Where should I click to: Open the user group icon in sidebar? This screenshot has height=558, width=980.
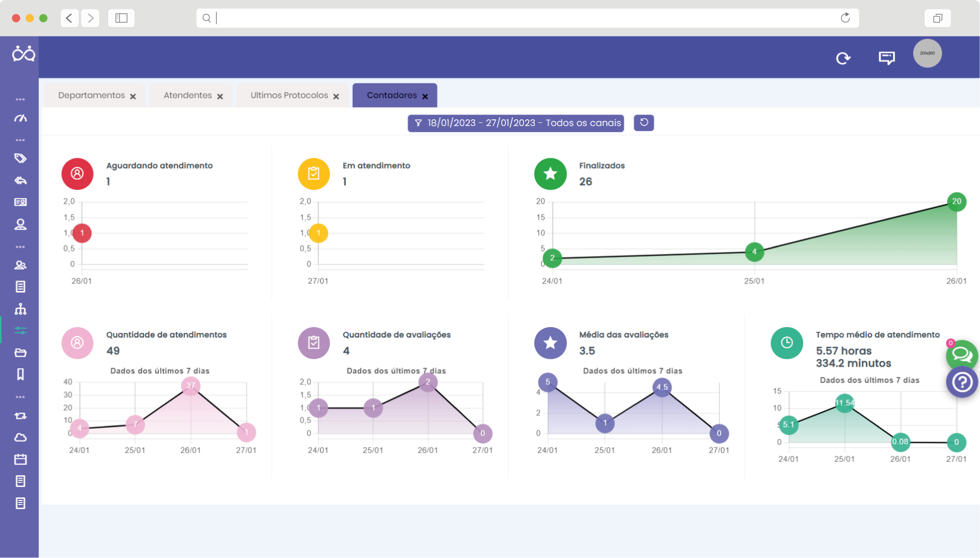20,265
